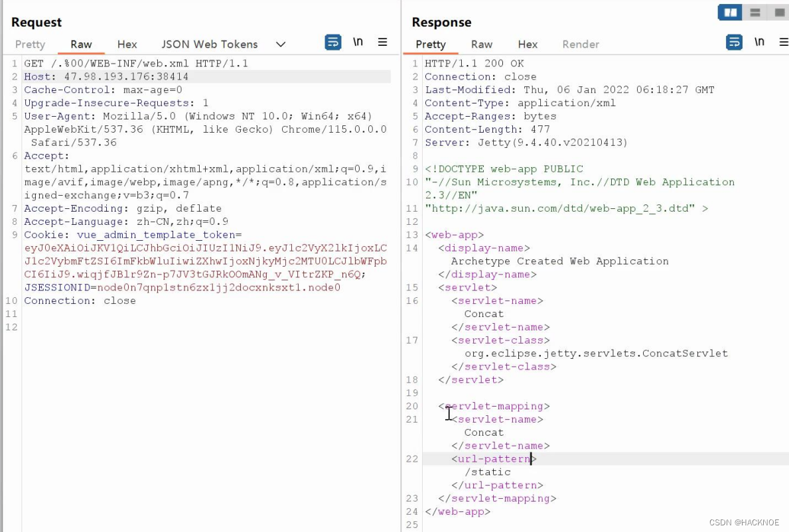Click the DOCTYPE web-app PUBLIC line
The width and height of the screenshot is (789, 532).
pos(504,169)
